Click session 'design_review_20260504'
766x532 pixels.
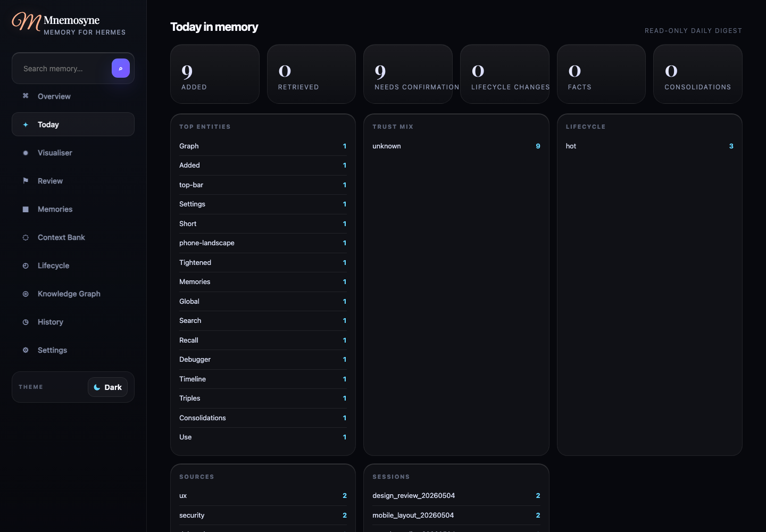(x=456, y=496)
